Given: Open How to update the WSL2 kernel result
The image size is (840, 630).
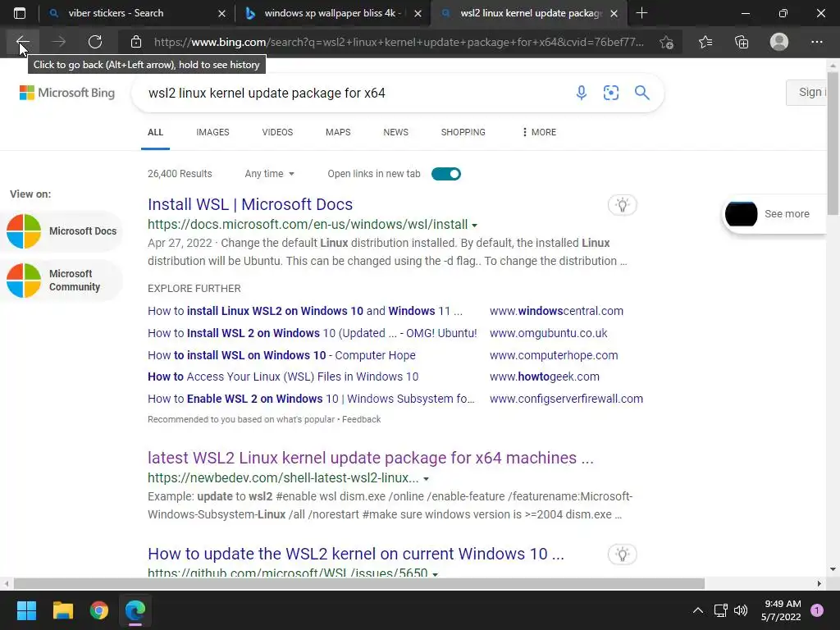Looking at the screenshot, I should pos(356,554).
